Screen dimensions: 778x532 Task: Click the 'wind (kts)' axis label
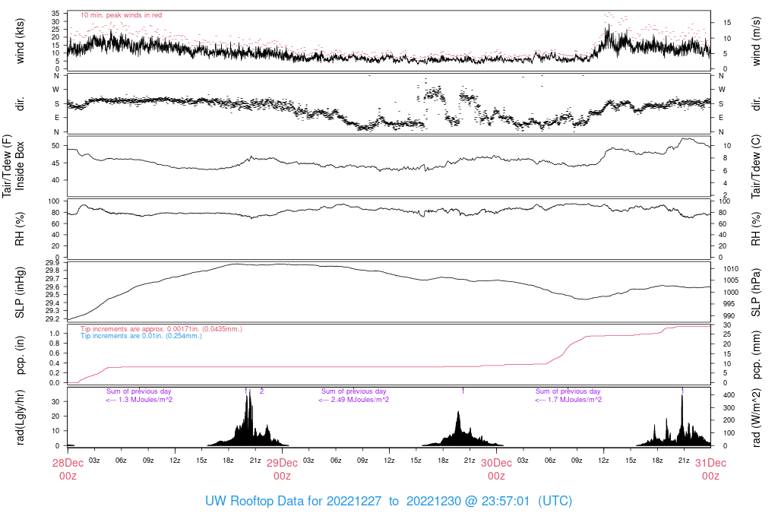coord(20,41)
